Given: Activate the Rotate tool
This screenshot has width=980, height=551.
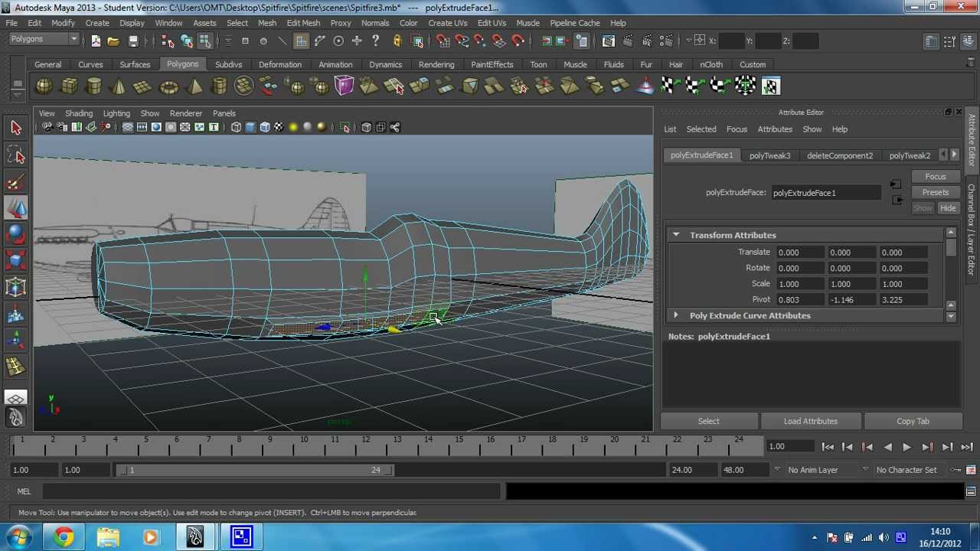Looking at the screenshot, I should (16, 234).
